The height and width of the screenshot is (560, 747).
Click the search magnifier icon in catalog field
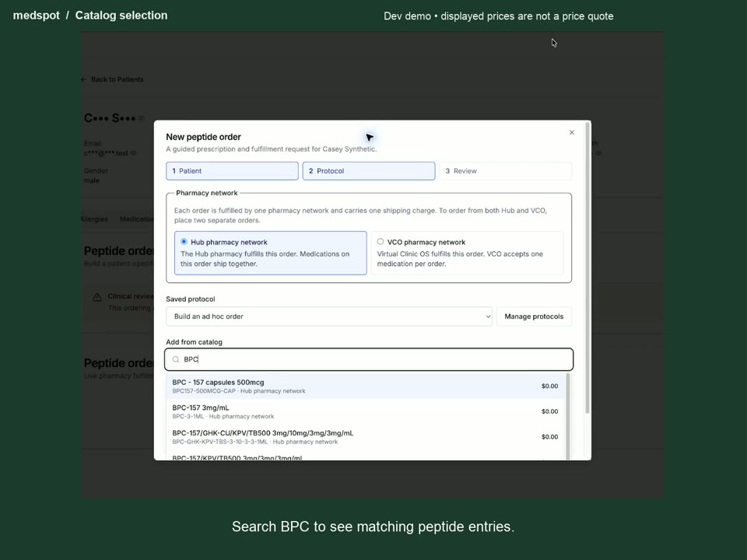176,359
